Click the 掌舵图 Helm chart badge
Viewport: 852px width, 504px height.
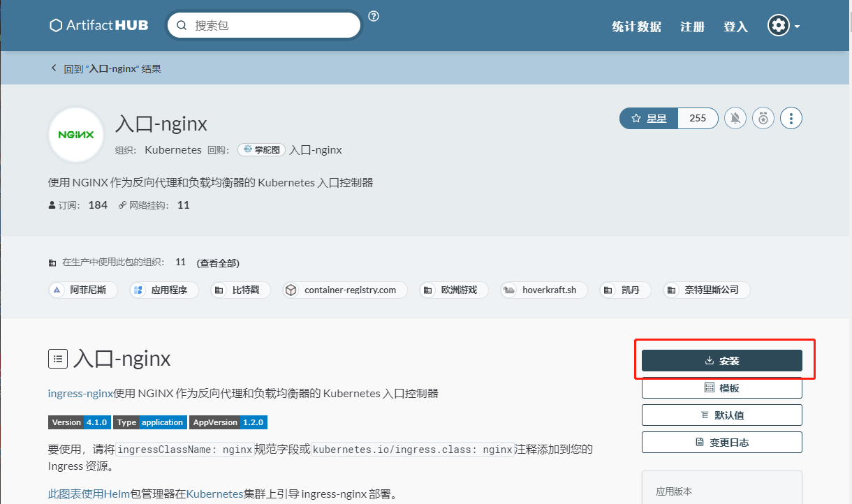(x=262, y=149)
